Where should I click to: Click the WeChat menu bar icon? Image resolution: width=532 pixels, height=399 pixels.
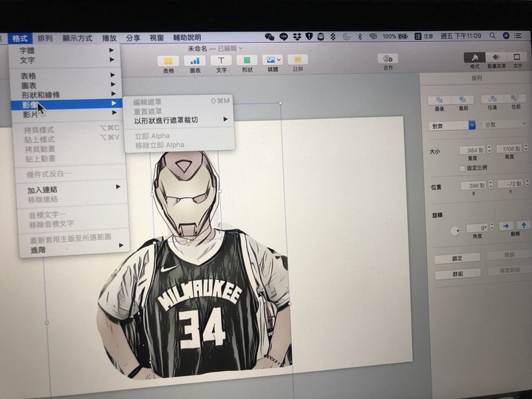pos(270,37)
